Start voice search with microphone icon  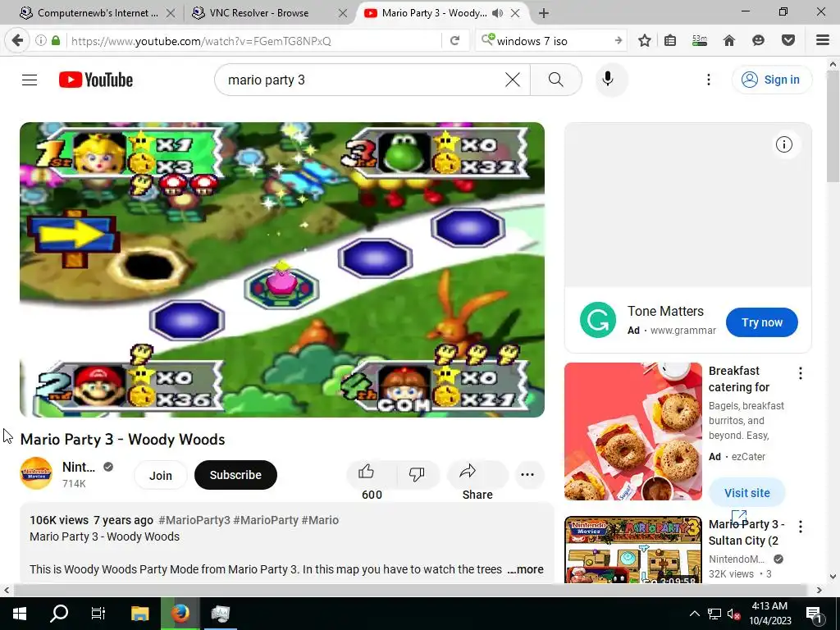(x=608, y=80)
